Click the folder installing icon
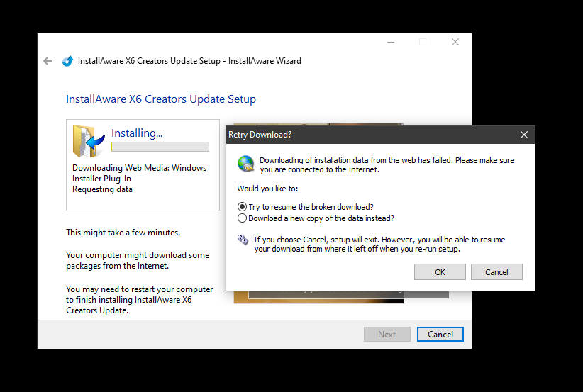Screen dimensions: 583x392 (89, 141)
